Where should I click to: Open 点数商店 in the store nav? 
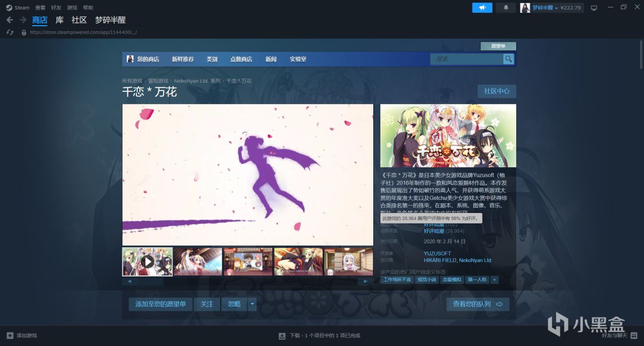coord(241,59)
